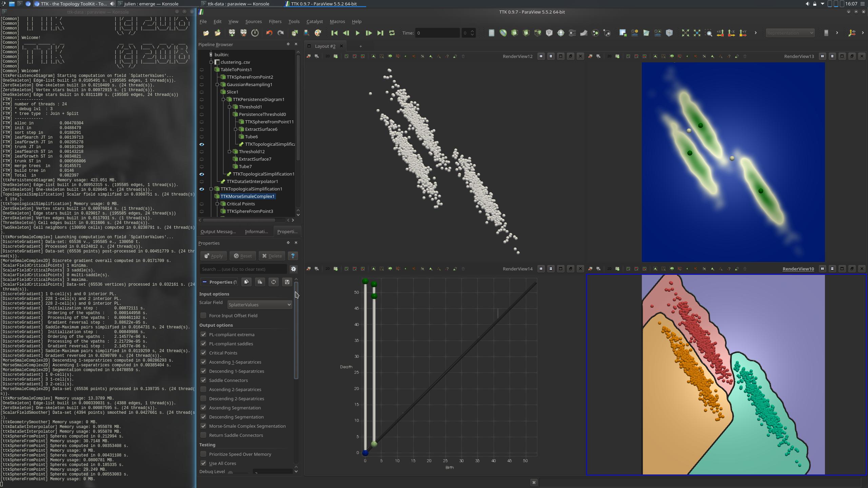Click the Open file folder icon

[206, 33]
